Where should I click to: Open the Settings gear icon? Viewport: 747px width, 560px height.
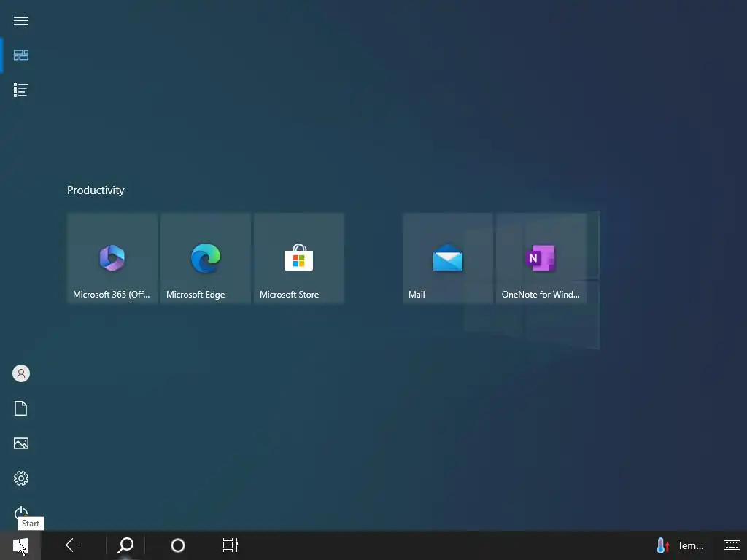(21, 478)
